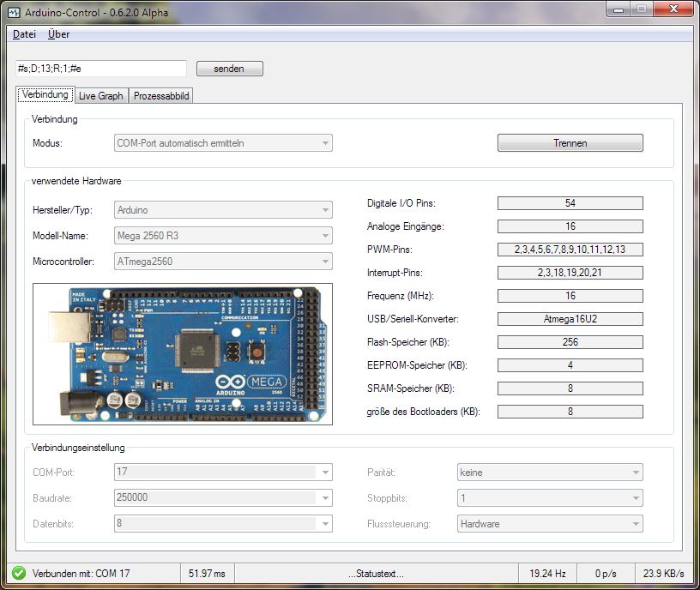700x590 pixels.
Task: Open the Parität dropdown
Action: (550, 473)
